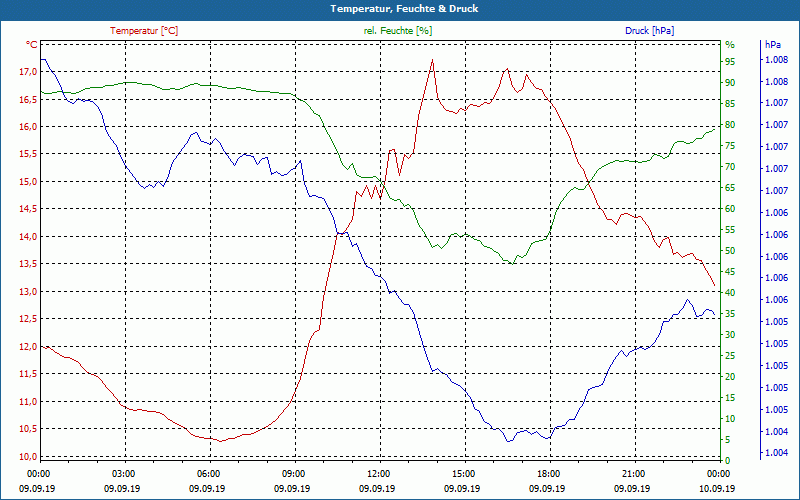Click the 12,0 temperature axis value
This screenshot has height=500, width=800.
tap(28, 347)
